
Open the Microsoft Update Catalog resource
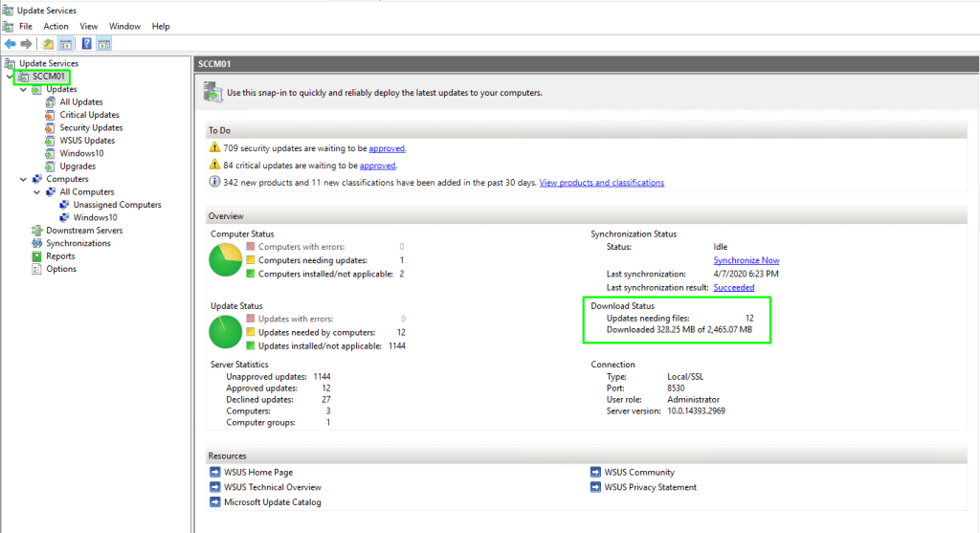tap(272, 501)
